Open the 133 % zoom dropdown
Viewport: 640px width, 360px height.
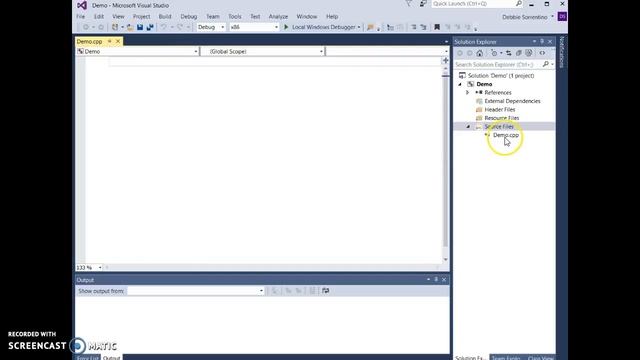pos(89,268)
